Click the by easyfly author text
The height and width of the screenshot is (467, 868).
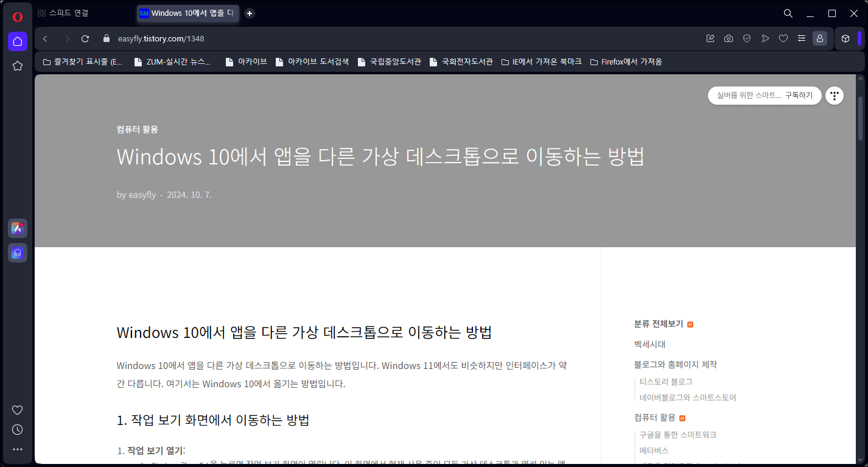point(136,195)
